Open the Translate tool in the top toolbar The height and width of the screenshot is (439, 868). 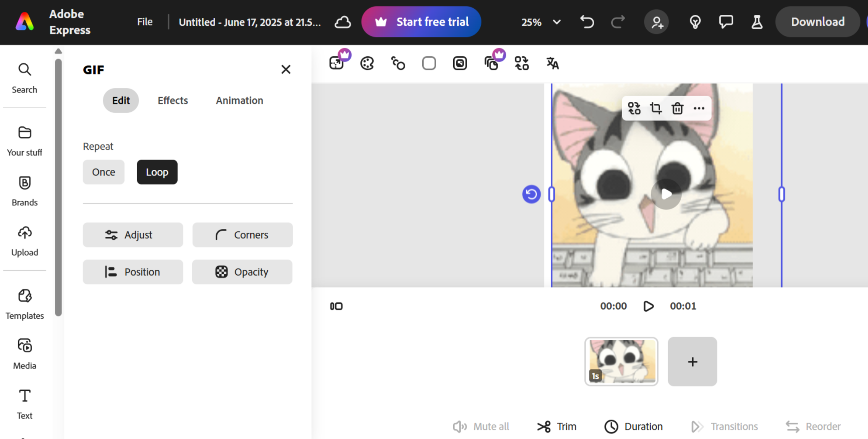552,63
